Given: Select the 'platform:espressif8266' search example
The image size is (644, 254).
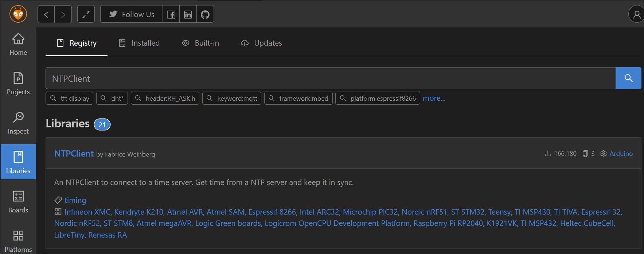Looking at the screenshot, I should [x=378, y=98].
